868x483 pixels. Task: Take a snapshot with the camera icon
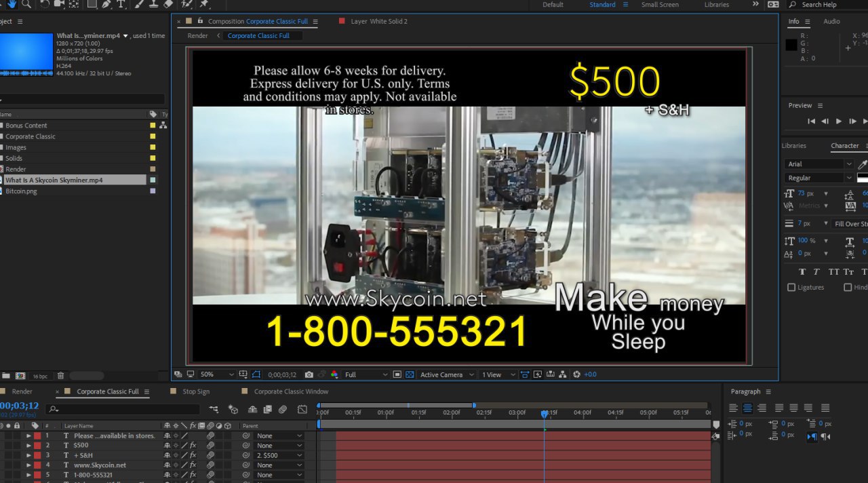click(309, 374)
